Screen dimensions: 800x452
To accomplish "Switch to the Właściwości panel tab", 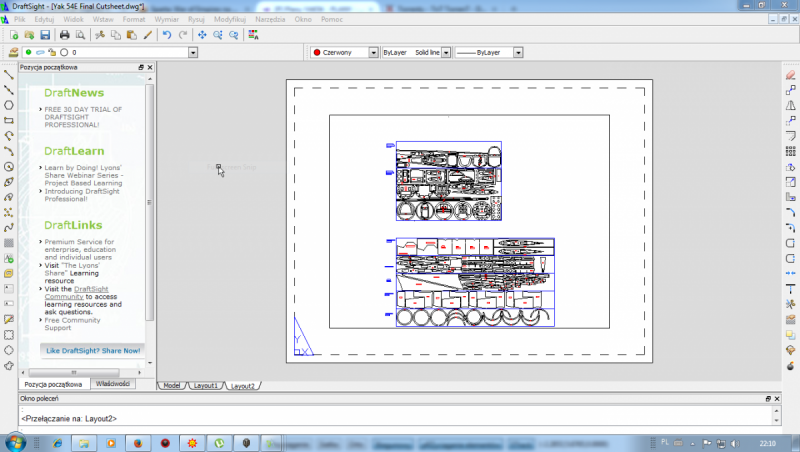I will point(113,384).
